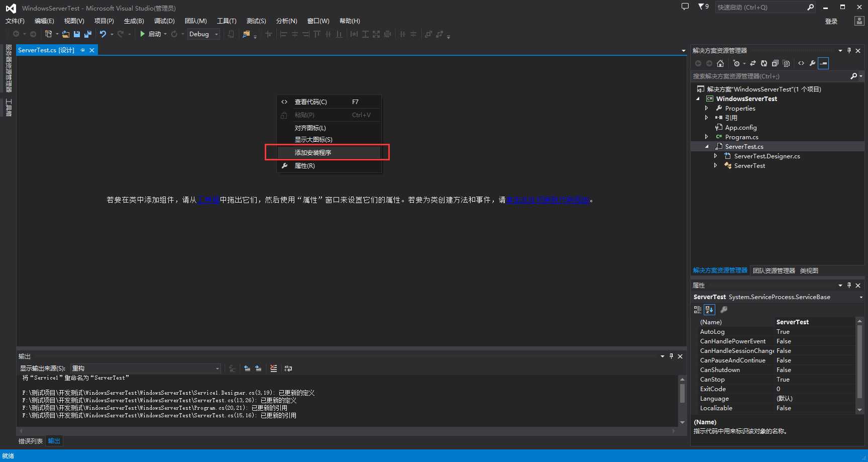The height and width of the screenshot is (462, 868).
Task: Open the 启动 start button dropdown arrow
Action: coord(165,34)
